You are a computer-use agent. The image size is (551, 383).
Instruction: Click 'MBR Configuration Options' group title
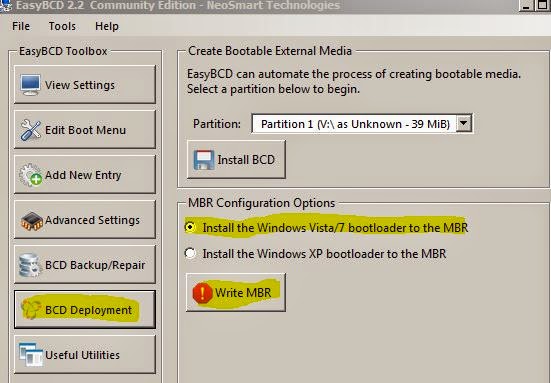tap(261, 203)
